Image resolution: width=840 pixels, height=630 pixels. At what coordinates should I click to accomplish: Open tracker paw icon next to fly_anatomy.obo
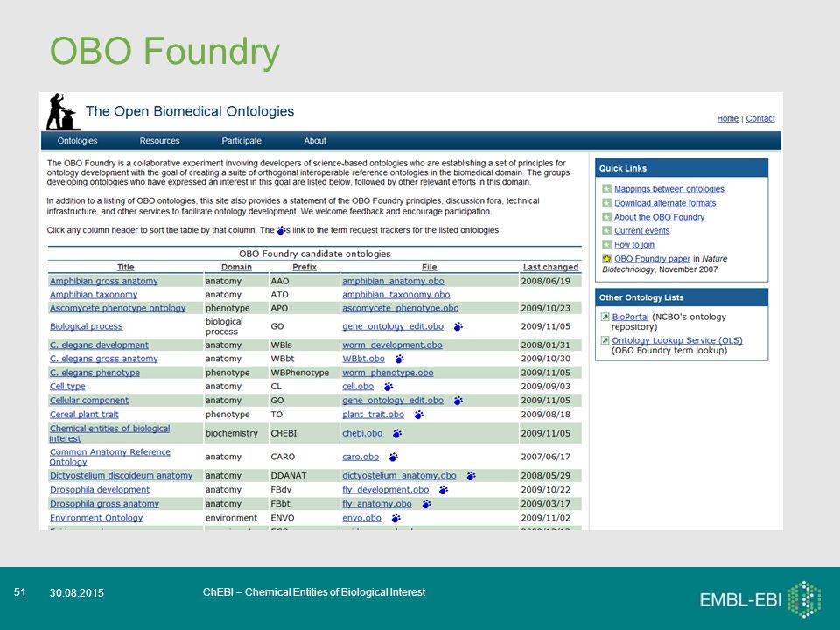426,504
